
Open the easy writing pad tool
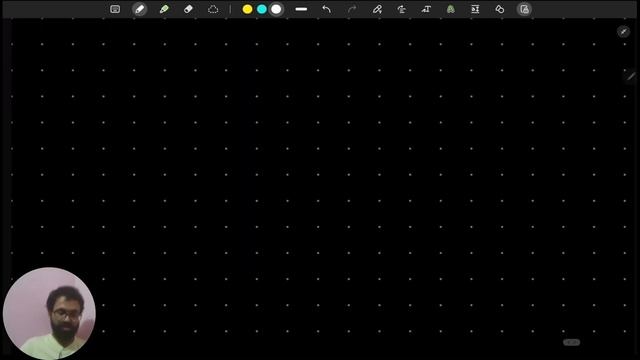[x=475, y=9]
